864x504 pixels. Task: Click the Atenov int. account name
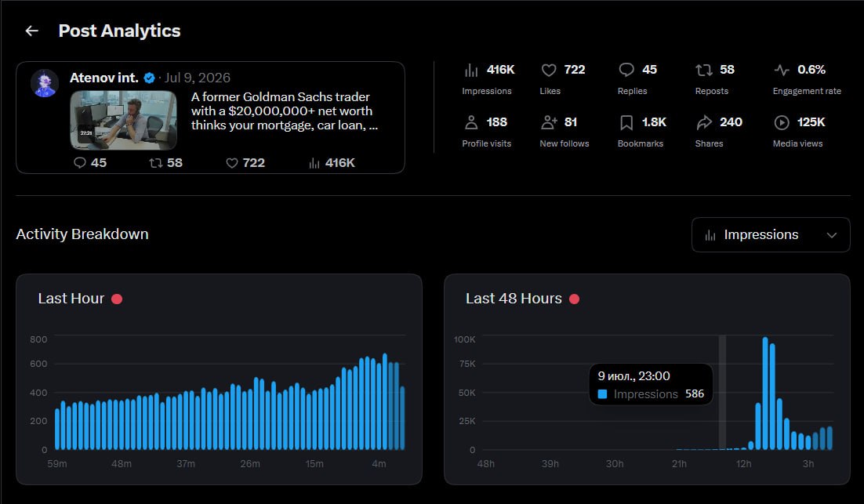click(104, 78)
